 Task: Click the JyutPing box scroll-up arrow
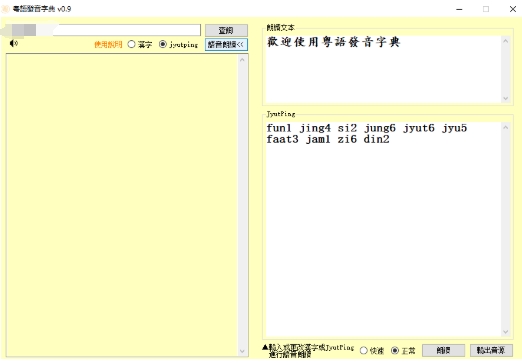[506, 127]
